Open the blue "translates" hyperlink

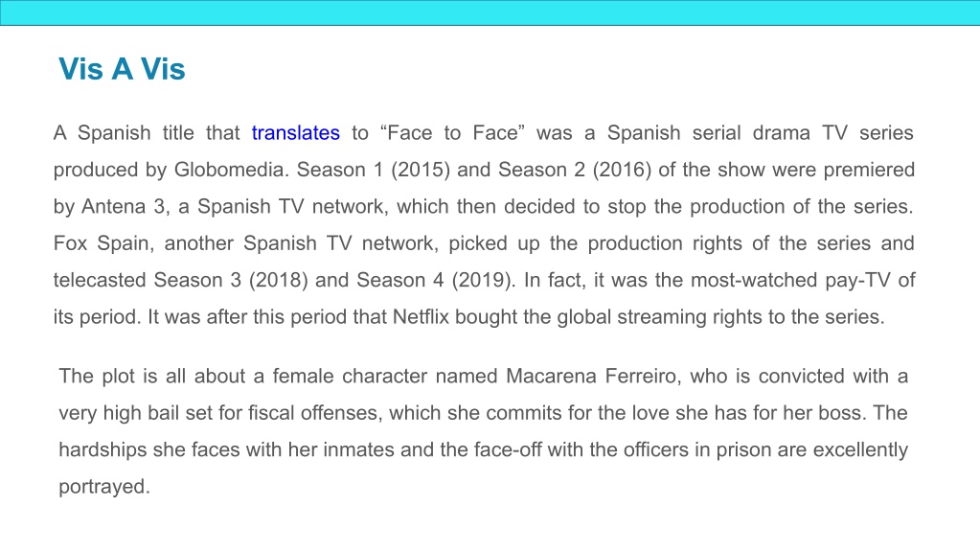(x=296, y=132)
